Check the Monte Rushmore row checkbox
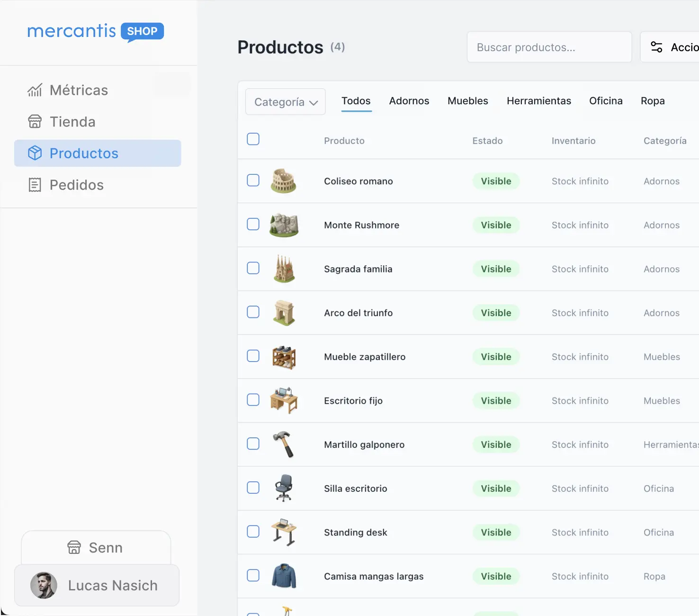 253,224
